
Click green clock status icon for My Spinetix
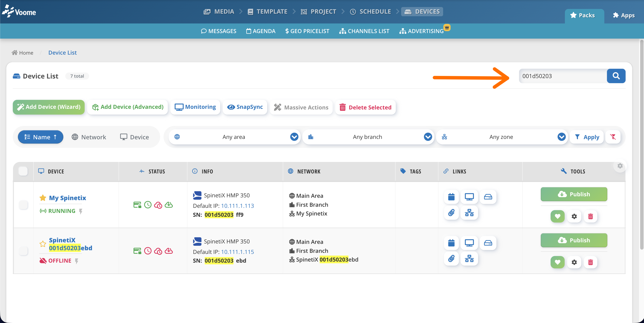tap(148, 205)
